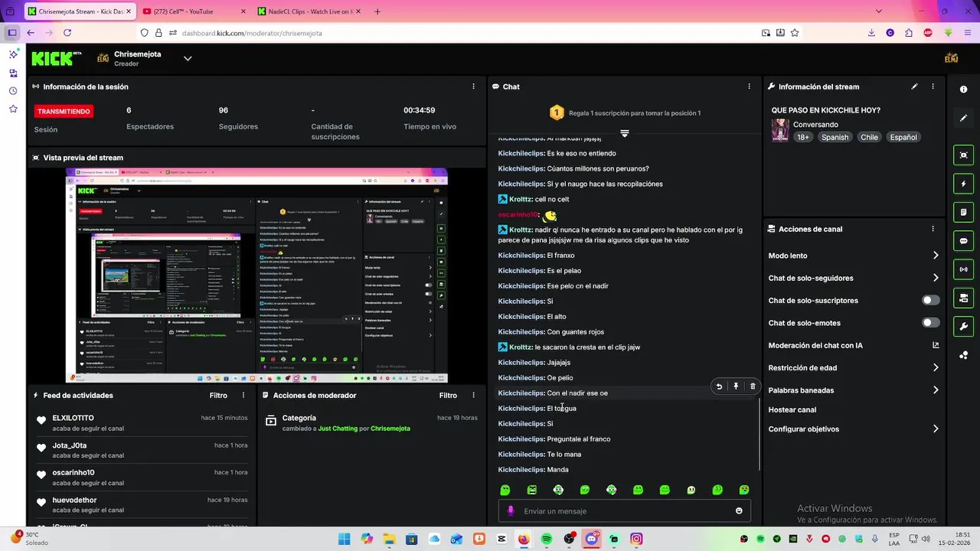
Task: Reload page with browser refresh button
Action: pos(67,33)
